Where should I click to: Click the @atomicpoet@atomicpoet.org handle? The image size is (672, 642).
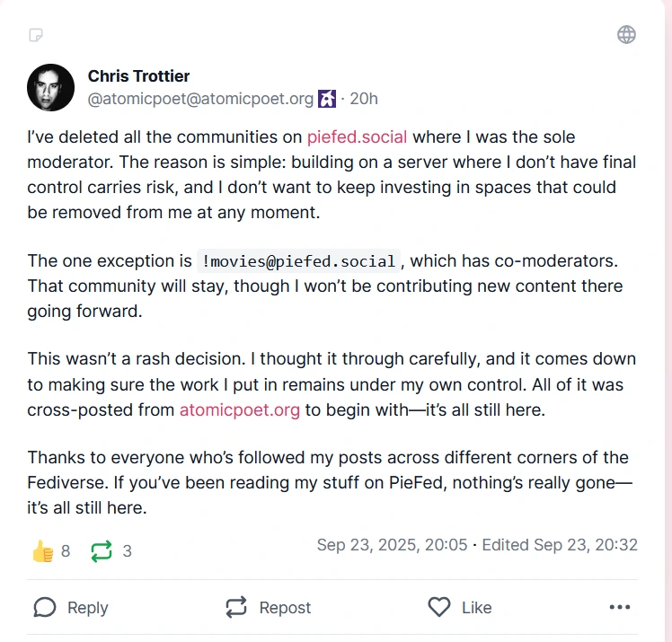tap(200, 99)
